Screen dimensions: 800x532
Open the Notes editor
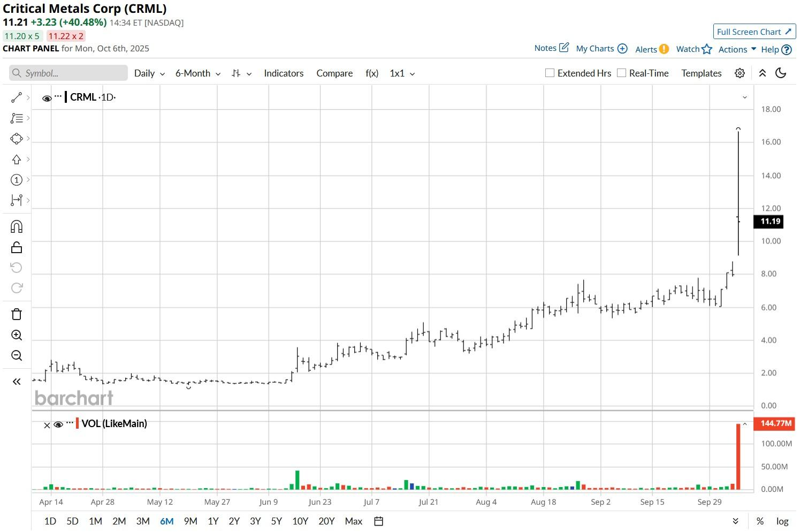(551, 48)
